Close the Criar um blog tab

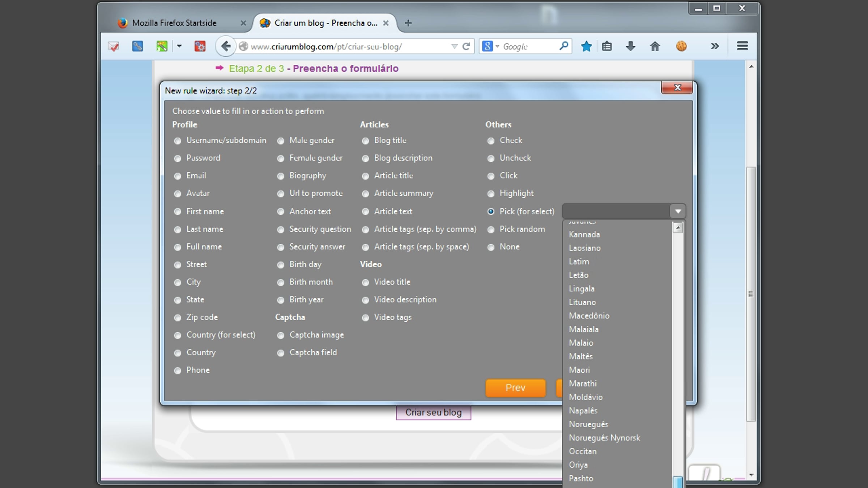(386, 23)
